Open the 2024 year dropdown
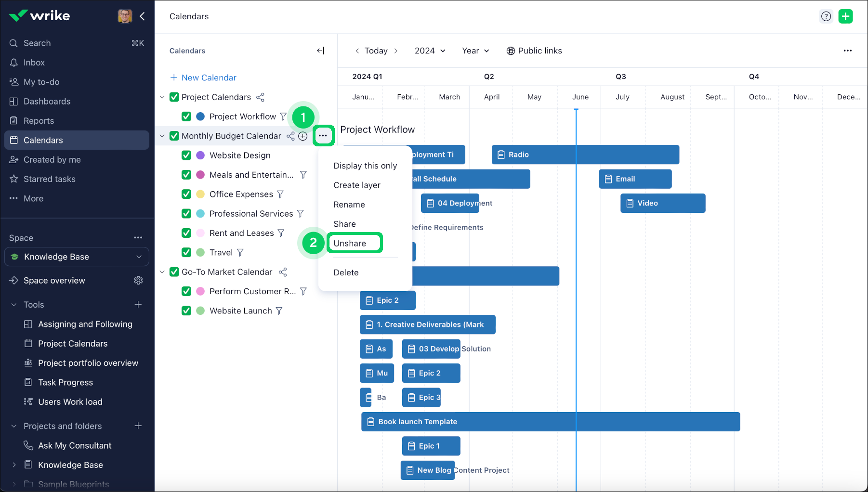This screenshot has height=492, width=868. (430, 51)
